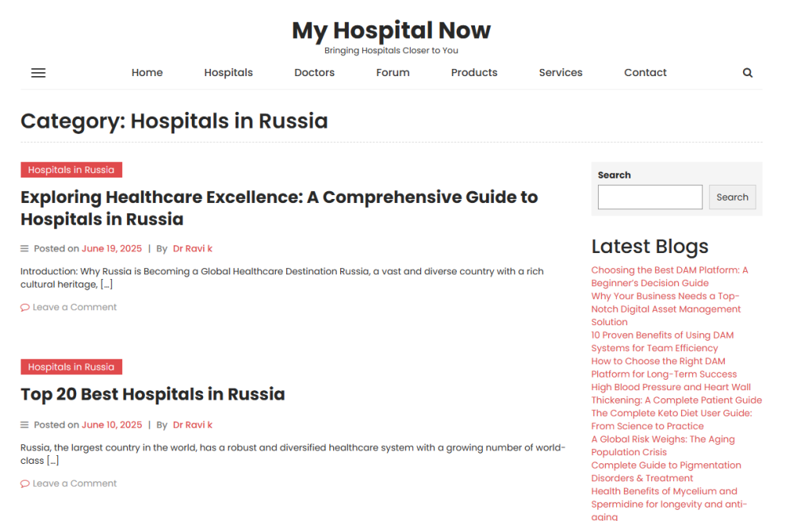The height and width of the screenshot is (521, 812).
Task: Click the magnifier search icon in navbar
Action: click(747, 73)
